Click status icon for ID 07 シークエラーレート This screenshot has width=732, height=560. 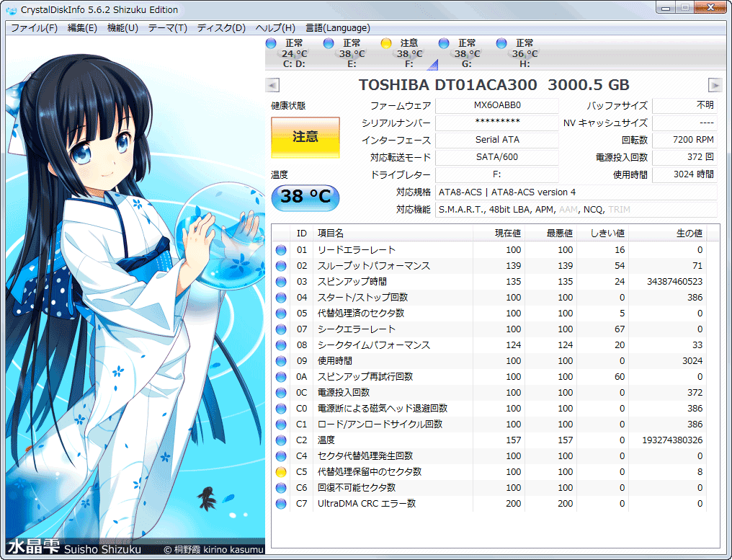(x=281, y=329)
